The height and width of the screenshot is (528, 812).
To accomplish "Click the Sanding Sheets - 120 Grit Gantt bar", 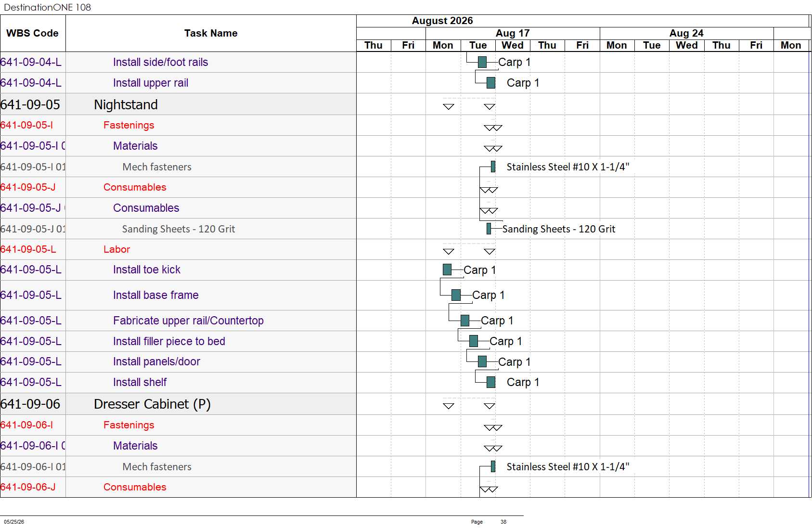I will [489, 229].
